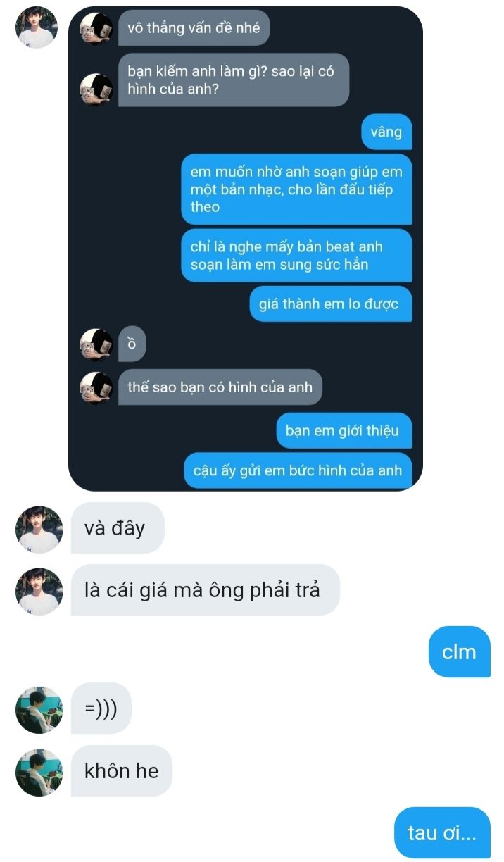The image size is (504, 862).
Task: Select the '=)))' message bubble
Action: (x=101, y=708)
